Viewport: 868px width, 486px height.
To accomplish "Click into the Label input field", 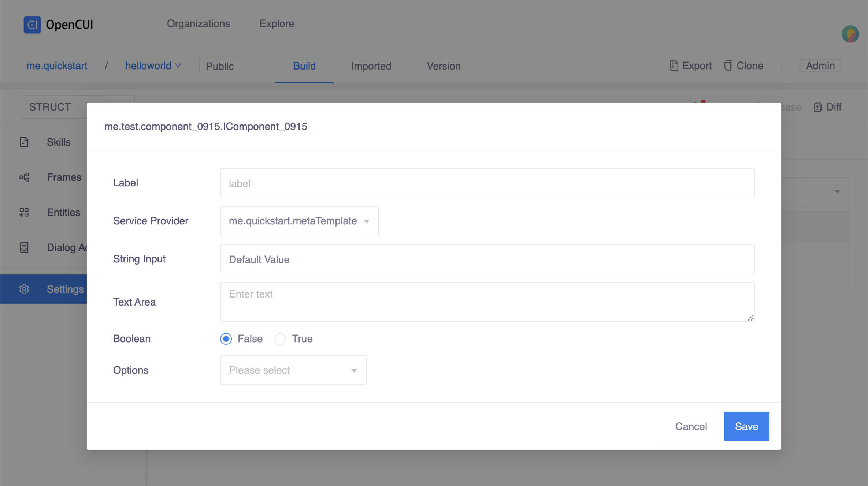I will 487,183.
